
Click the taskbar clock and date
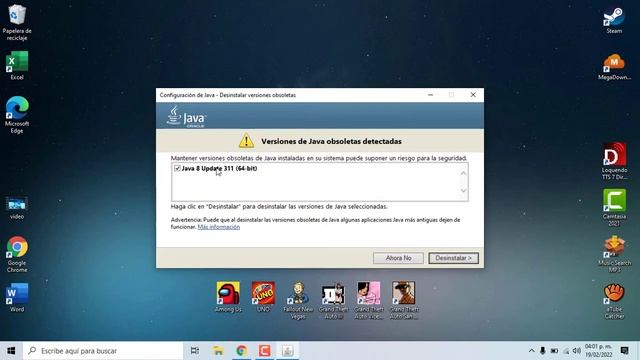[x=598, y=351]
